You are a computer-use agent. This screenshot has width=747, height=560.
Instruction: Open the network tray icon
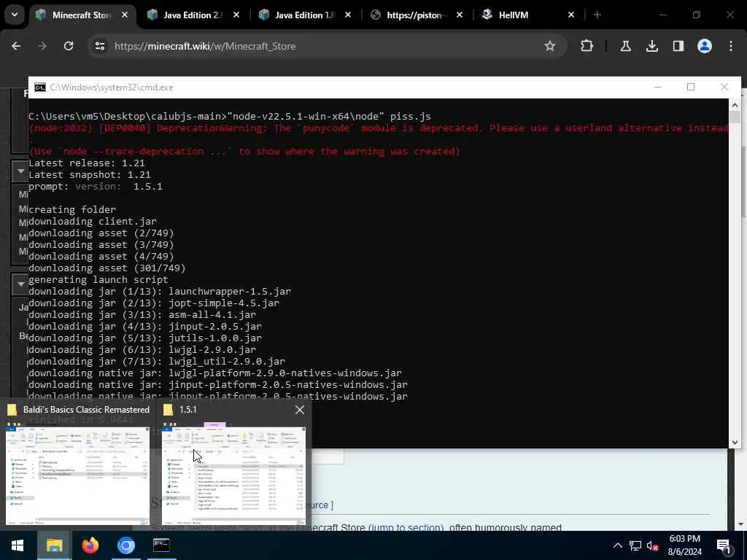point(635,545)
